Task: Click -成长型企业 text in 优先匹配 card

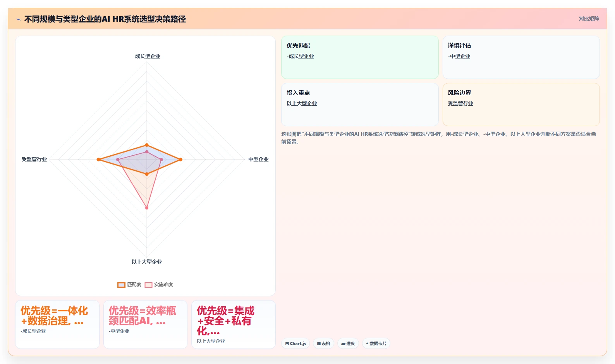Action: (300, 56)
